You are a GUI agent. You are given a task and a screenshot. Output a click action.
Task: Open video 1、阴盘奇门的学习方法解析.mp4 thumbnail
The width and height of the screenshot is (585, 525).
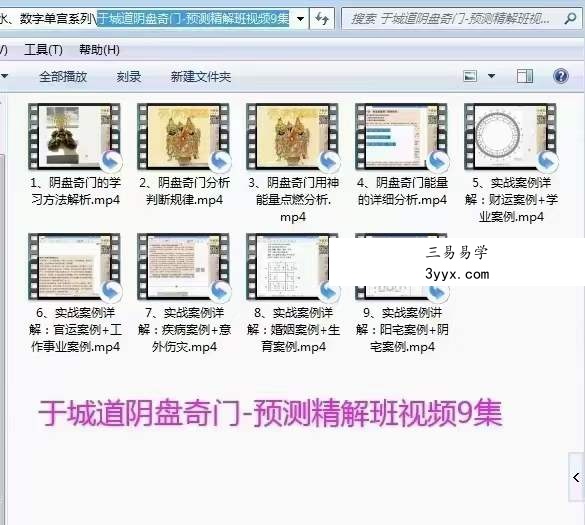[75, 137]
